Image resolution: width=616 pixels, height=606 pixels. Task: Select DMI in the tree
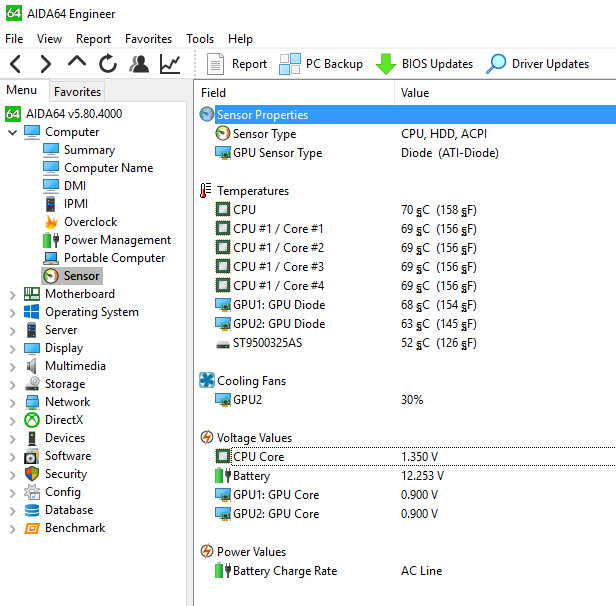pyautogui.click(x=75, y=185)
